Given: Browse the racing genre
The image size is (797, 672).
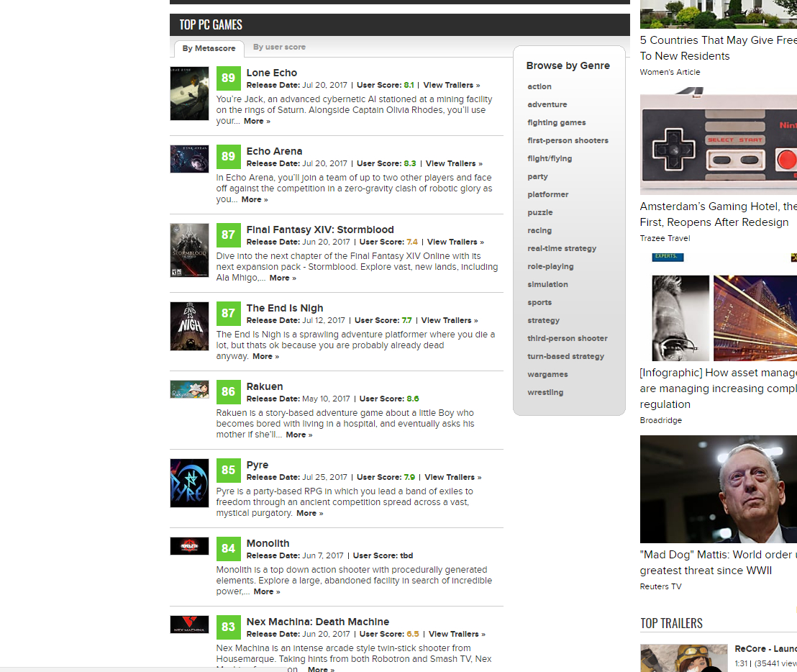Looking at the screenshot, I should pos(539,230).
